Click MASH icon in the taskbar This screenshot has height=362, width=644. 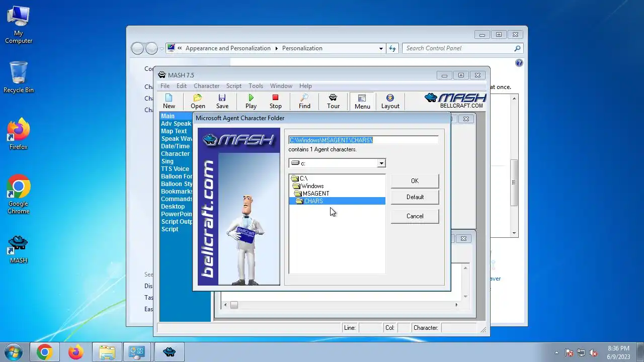click(x=170, y=352)
